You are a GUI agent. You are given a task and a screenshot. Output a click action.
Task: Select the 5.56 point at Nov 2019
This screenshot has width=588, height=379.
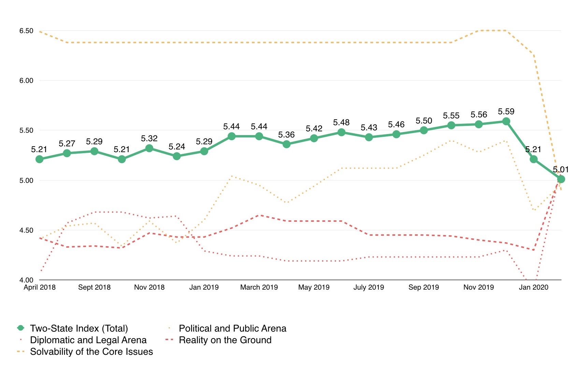(x=479, y=124)
